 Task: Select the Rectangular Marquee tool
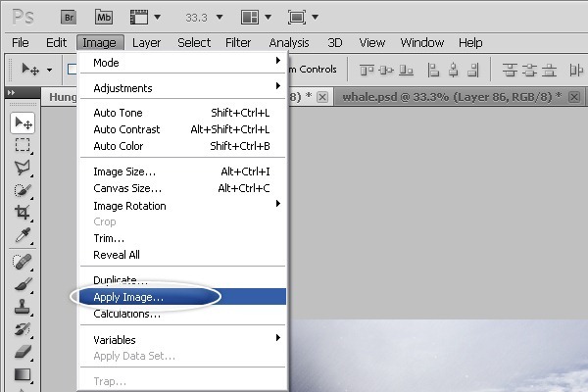23,144
